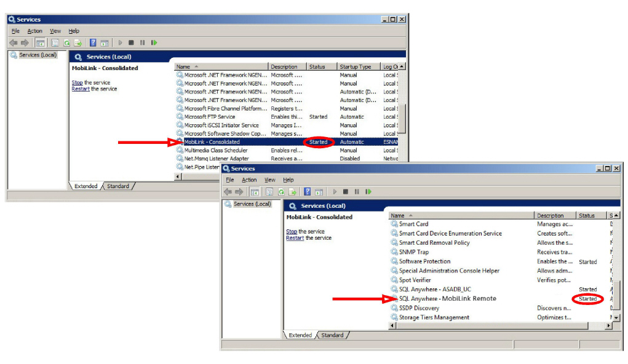The image size is (628, 364).
Task: Switch to Extended tab in front Services window
Action: [300, 335]
